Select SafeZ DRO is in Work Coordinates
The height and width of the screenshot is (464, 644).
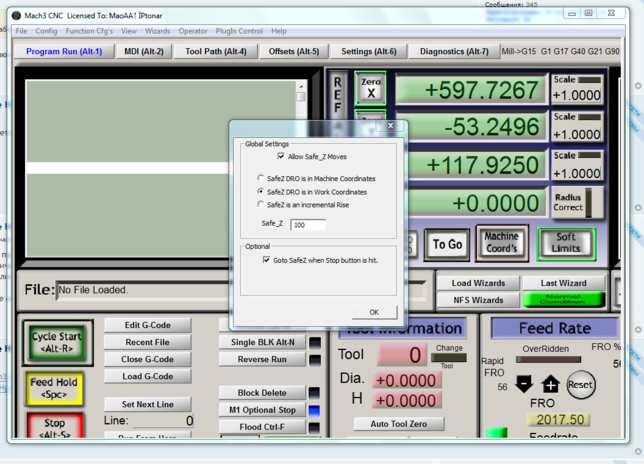pos(260,191)
